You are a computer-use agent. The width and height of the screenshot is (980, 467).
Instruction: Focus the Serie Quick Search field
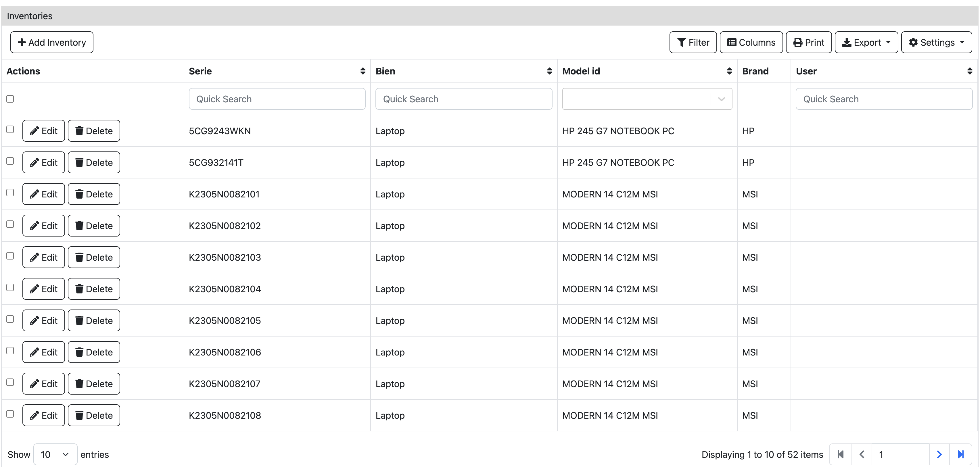tap(277, 99)
